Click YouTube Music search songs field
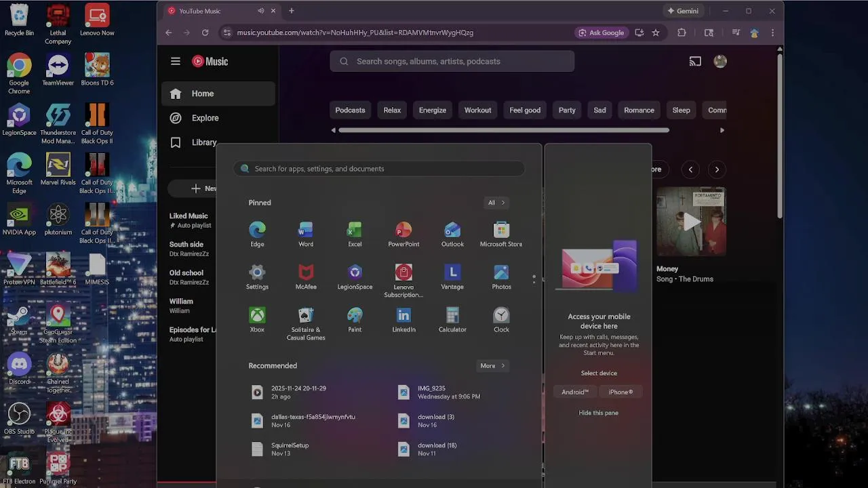This screenshot has width=868, height=488. point(452,61)
